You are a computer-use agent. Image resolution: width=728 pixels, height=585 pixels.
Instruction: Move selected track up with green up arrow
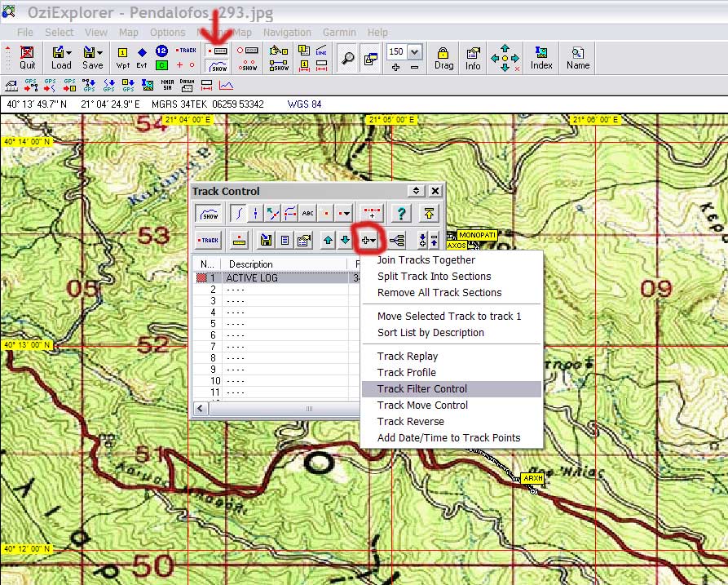tap(328, 240)
